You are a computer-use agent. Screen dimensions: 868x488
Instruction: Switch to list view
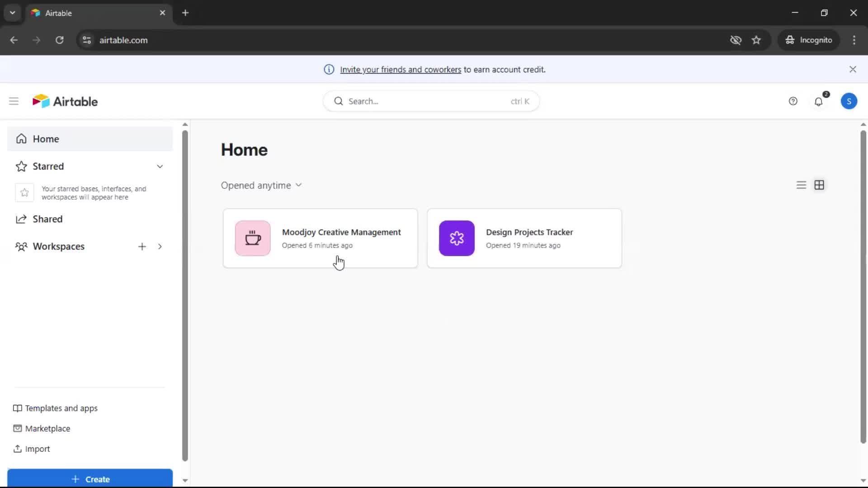pos(801,185)
